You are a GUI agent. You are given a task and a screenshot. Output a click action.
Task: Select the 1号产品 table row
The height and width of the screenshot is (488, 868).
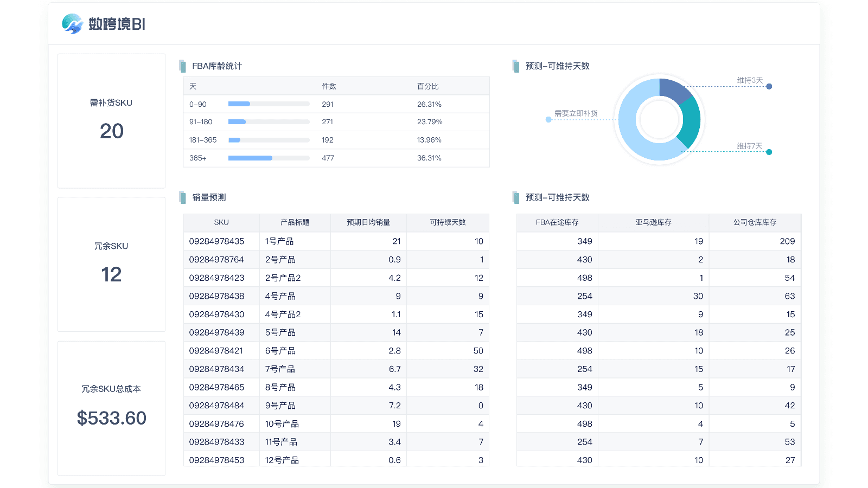(x=336, y=241)
